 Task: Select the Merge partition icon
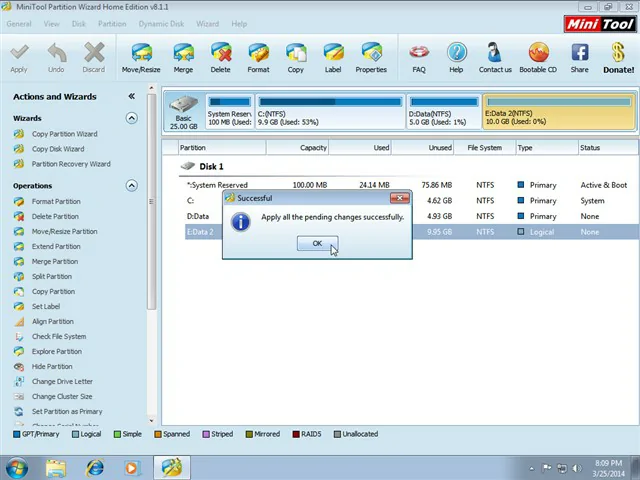click(x=183, y=54)
